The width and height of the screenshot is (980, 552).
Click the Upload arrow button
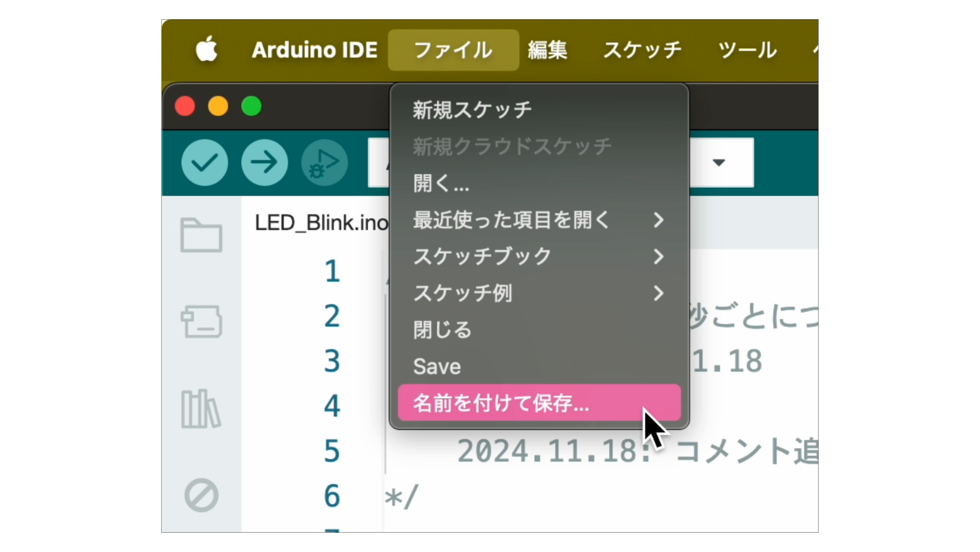tap(264, 162)
